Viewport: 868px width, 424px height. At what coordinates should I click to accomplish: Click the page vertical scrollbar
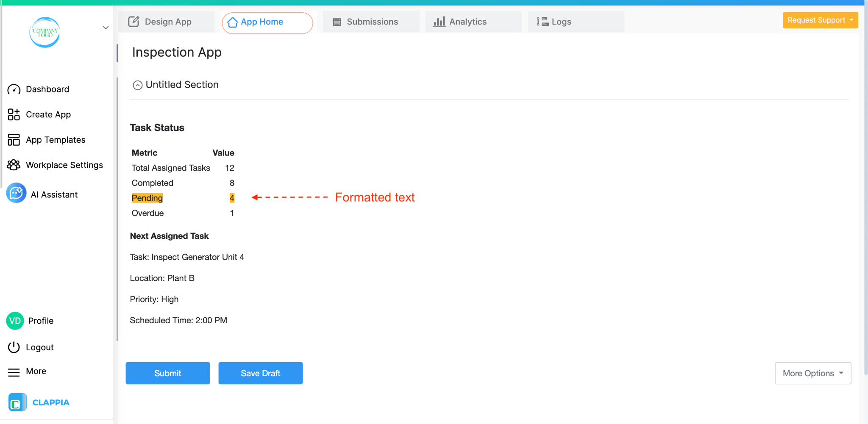(x=866, y=191)
